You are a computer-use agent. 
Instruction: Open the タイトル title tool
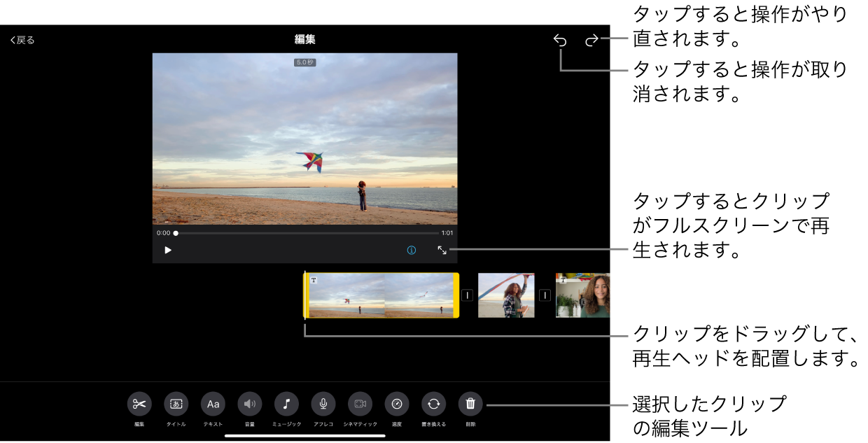pyautogui.click(x=176, y=404)
